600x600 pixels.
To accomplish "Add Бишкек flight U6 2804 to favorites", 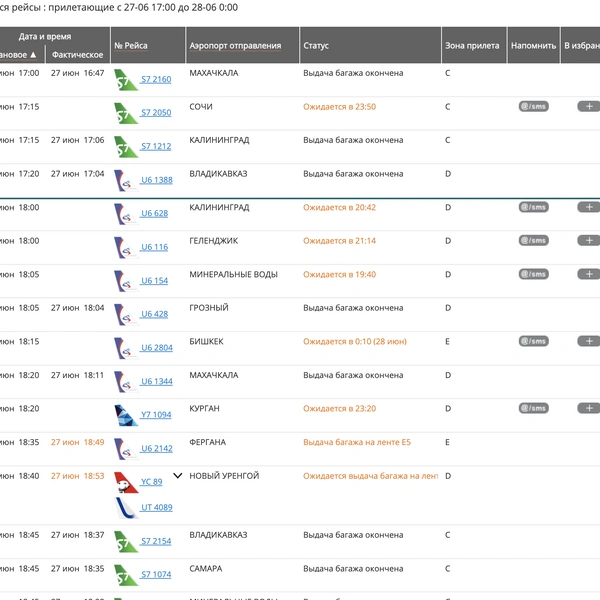I will click(589, 341).
